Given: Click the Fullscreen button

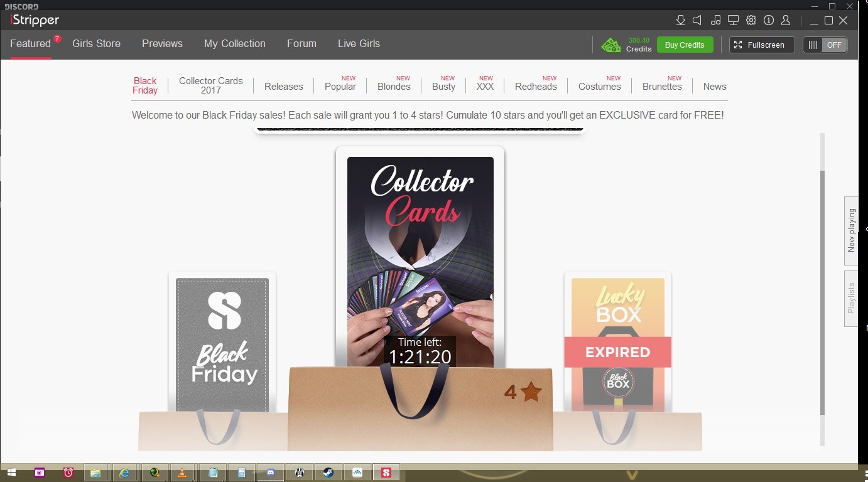Looking at the screenshot, I should (762, 45).
